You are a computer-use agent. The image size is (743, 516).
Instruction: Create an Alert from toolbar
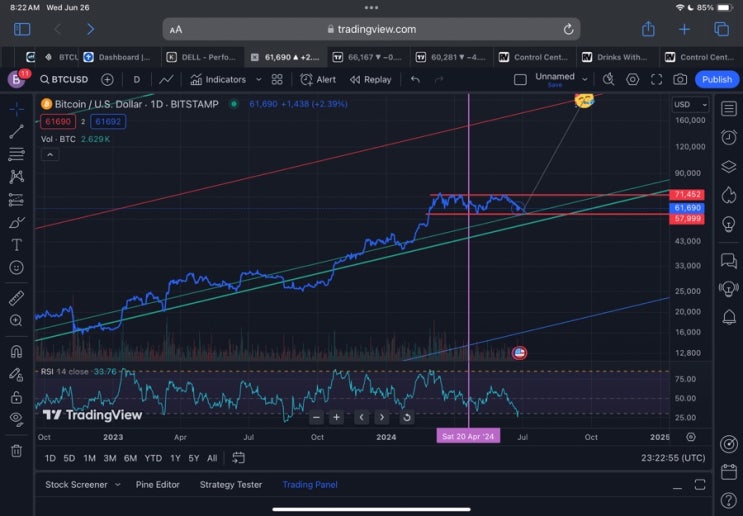pos(318,80)
